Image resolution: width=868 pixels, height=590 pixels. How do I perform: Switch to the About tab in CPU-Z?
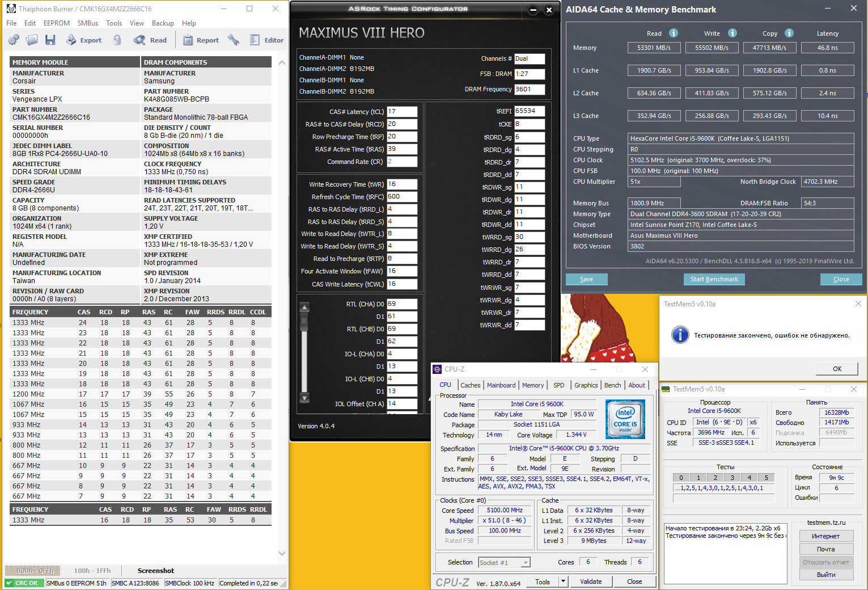[637, 385]
